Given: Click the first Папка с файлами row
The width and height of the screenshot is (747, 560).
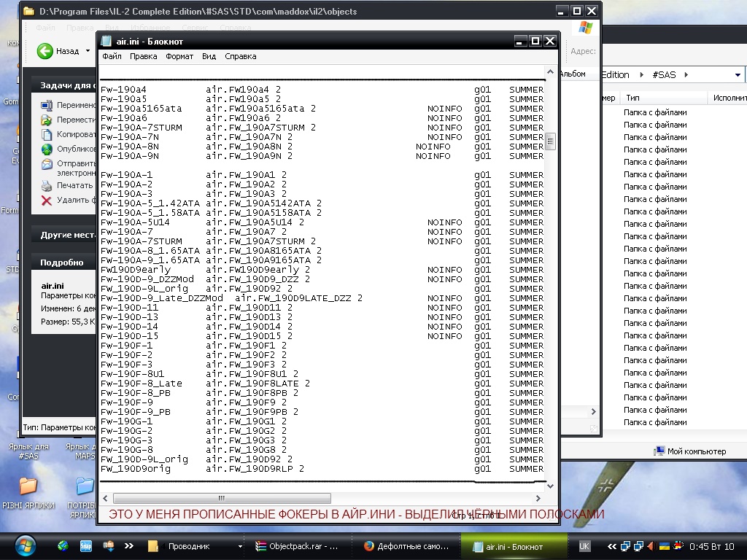Looking at the screenshot, I should (x=655, y=112).
